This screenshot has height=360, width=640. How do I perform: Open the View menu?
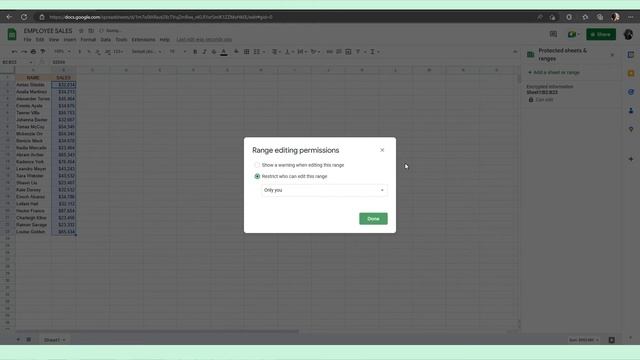click(54, 40)
